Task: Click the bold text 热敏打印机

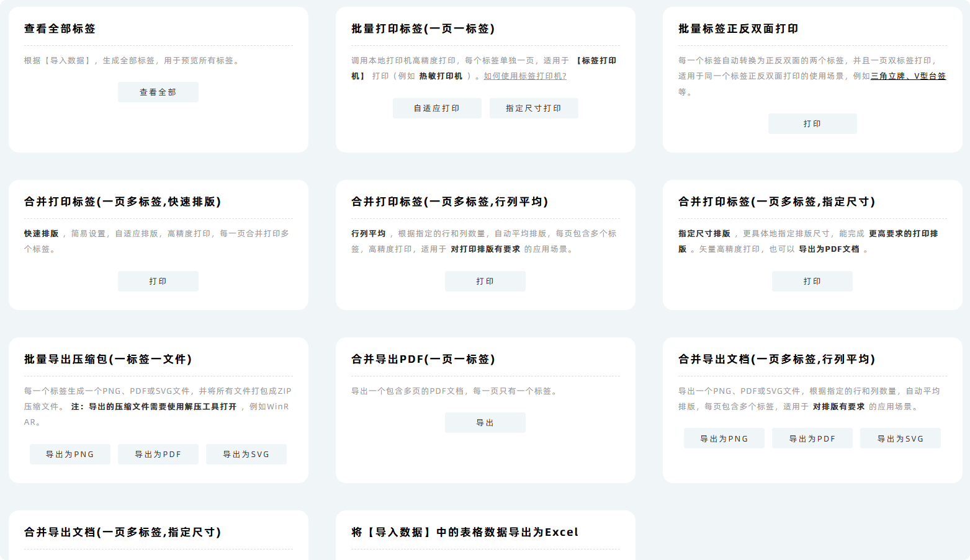Action: point(441,76)
